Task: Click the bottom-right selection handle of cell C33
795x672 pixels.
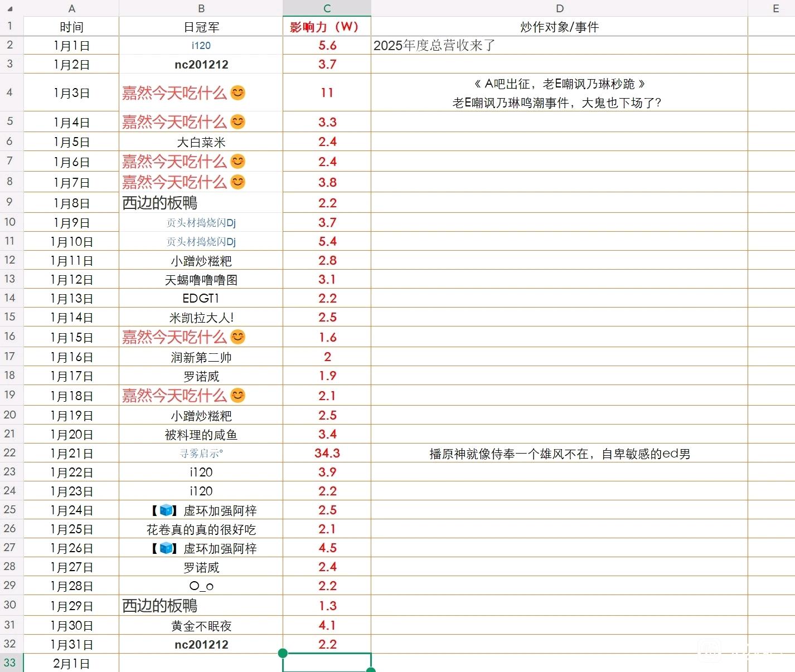Action: coord(371,670)
